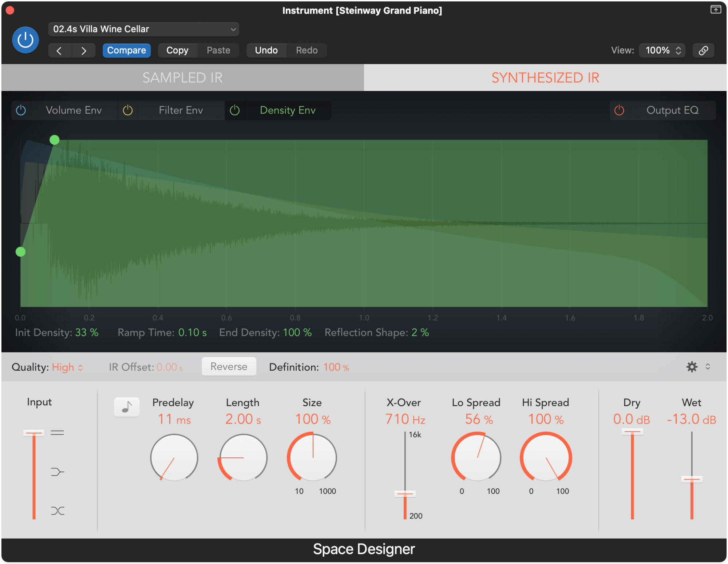
Task: Click the link chain icon
Action: [x=703, y=51]
